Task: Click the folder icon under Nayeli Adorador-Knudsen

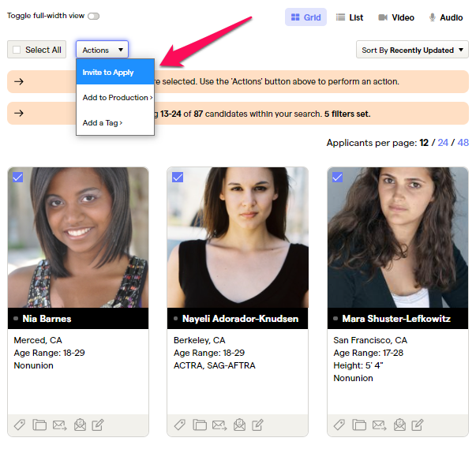Action: pos(200,425)
